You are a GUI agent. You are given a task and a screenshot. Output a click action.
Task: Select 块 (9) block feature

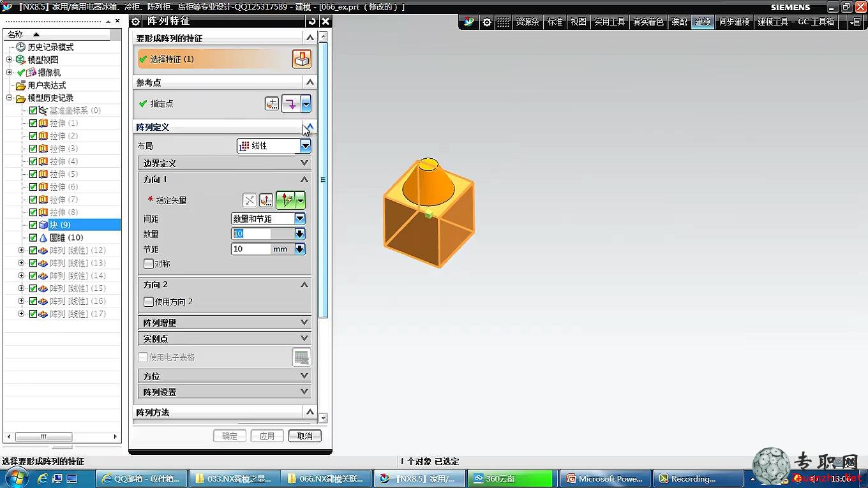point(60,225)
